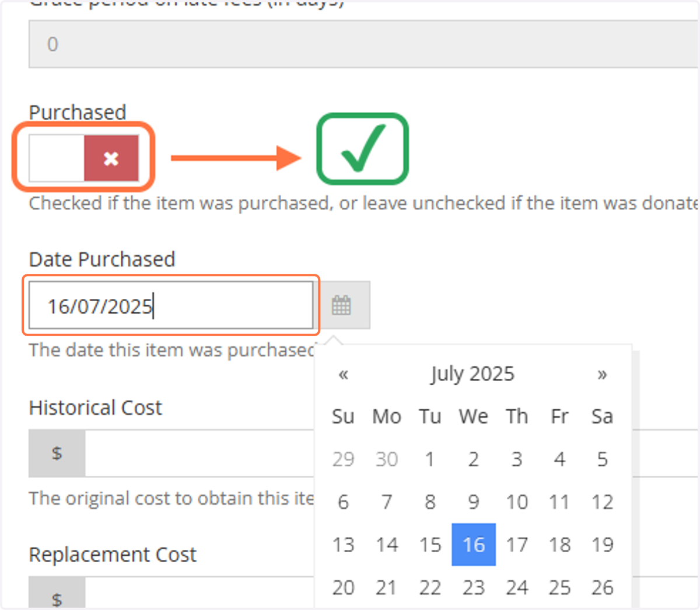Select July 18 in the calendar
This screenshot has height=610, width=700.
click(559, 545)
